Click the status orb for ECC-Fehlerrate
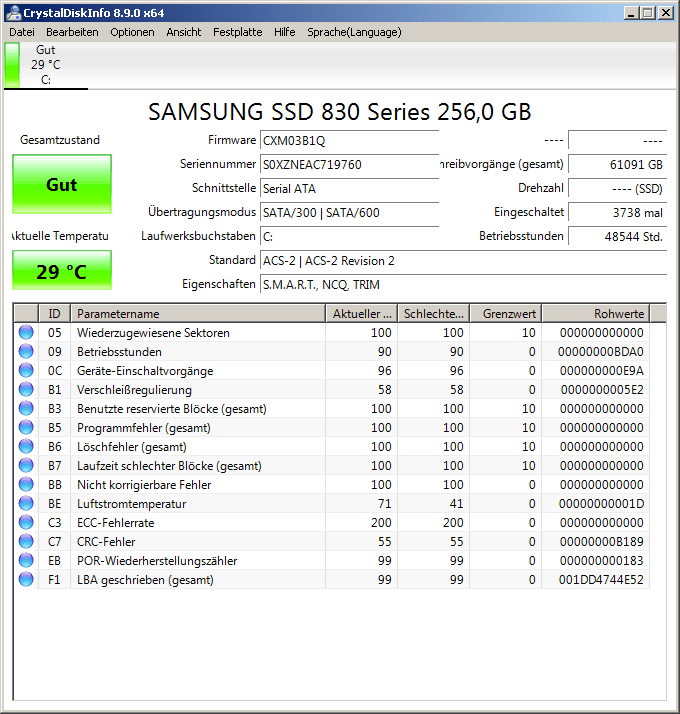Image resolution: width=680 pixels, height=714 pixels. click(x=26, y=522)
